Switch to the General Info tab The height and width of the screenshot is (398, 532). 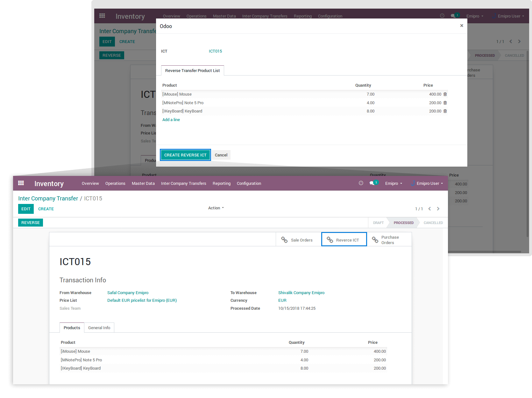click(x=99, y=328)
